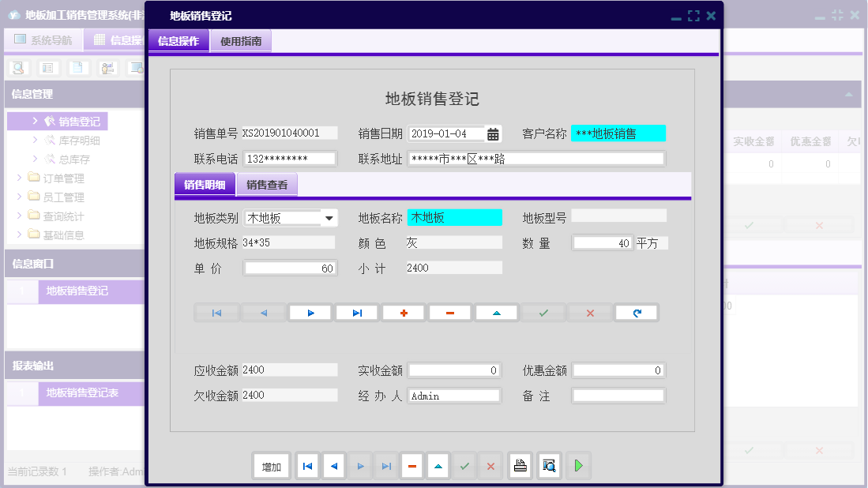Open print preview from the bottom toolbar
868x488 pixels.
click(547, 466)
